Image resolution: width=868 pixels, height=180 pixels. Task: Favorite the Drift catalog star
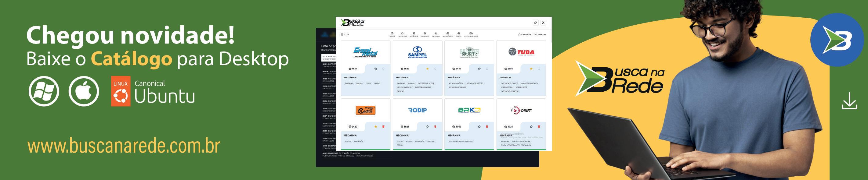531,126
